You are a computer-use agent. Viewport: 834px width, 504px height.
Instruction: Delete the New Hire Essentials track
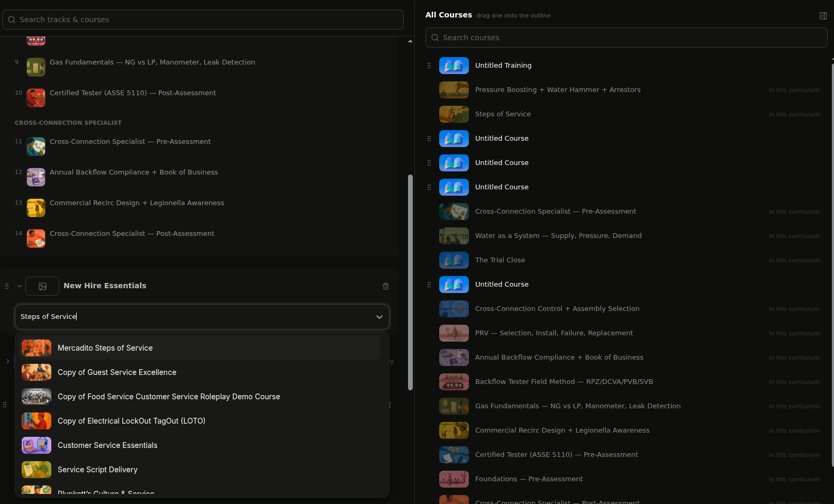[386, 286]
